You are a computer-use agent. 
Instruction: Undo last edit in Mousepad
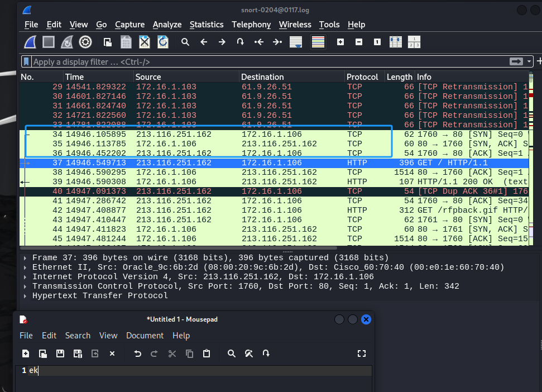(137, 353)
